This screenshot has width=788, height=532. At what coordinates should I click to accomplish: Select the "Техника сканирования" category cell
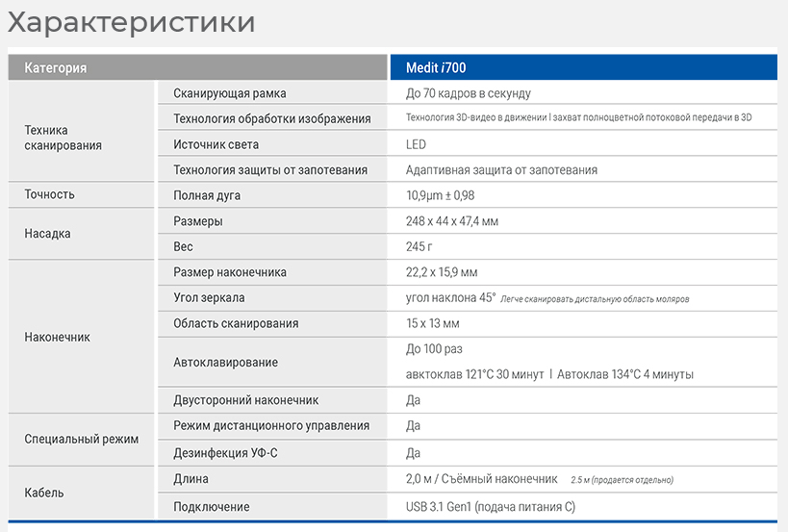[63, 138]
